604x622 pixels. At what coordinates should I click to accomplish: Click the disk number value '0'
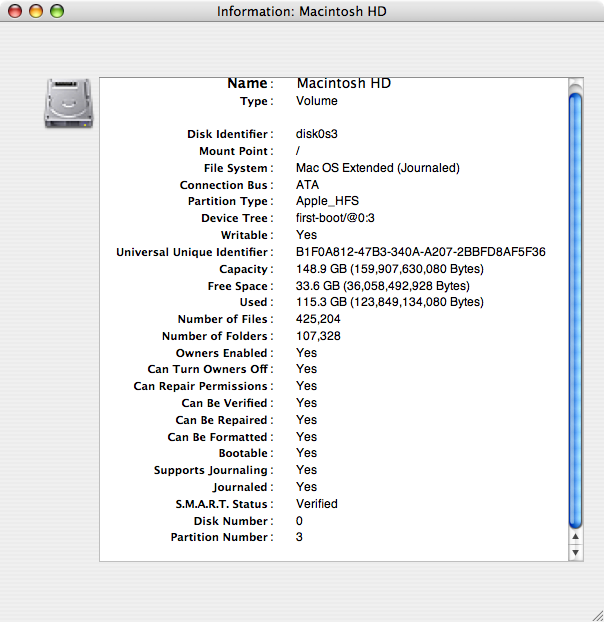click(299, 521)
